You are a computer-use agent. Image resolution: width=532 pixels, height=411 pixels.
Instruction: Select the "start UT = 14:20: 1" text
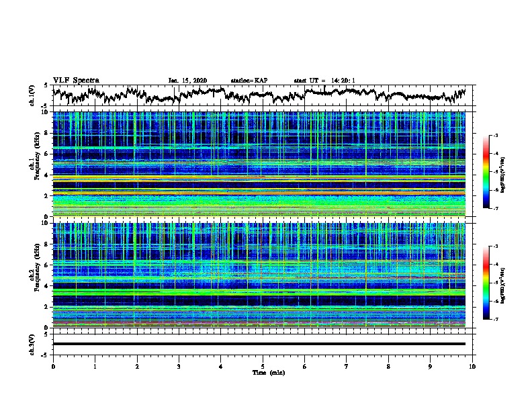pyautogui.click(x=324, y=81)
